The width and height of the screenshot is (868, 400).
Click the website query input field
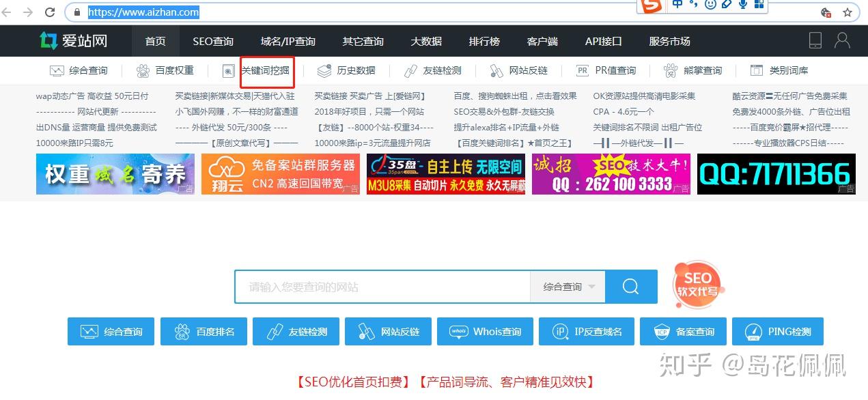pyautogui.click(x=382, y=287)
